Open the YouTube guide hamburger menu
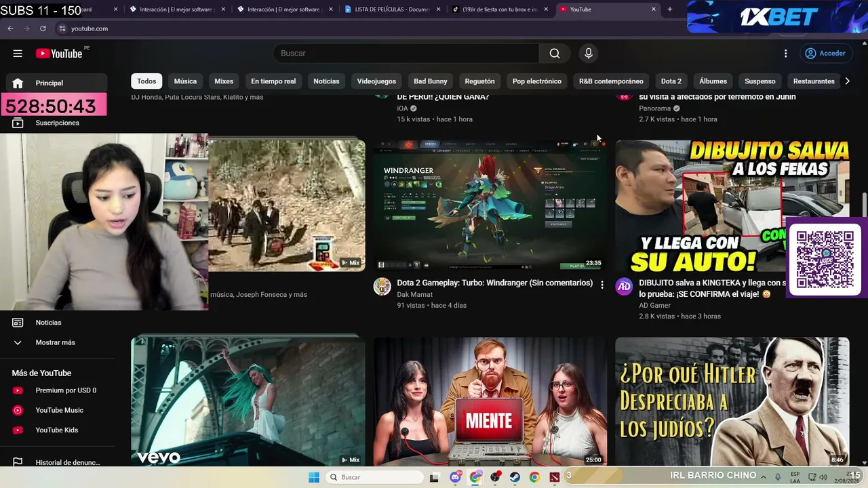This screenshot has width=868, height=488. (18, 54)
